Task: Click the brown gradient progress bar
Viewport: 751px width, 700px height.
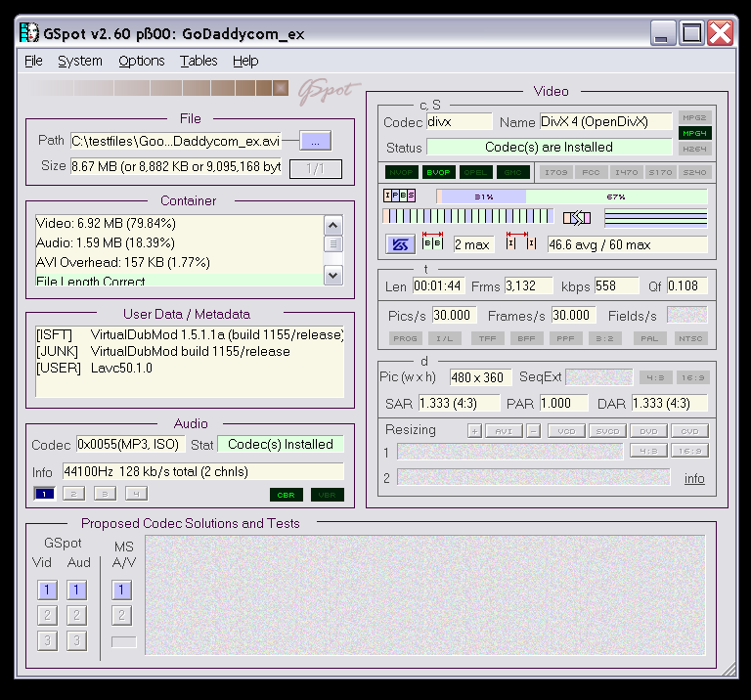Action: 158,88
